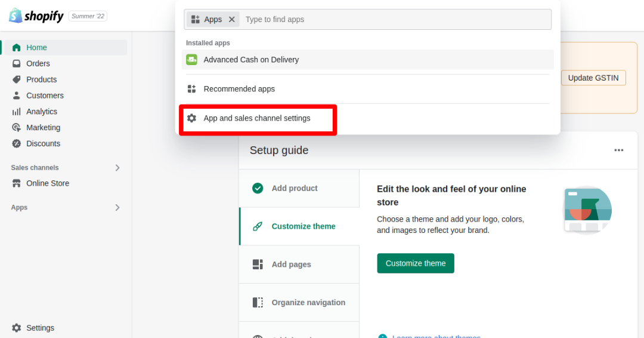Click the Update GSTIN button

[x=593, y=78]
